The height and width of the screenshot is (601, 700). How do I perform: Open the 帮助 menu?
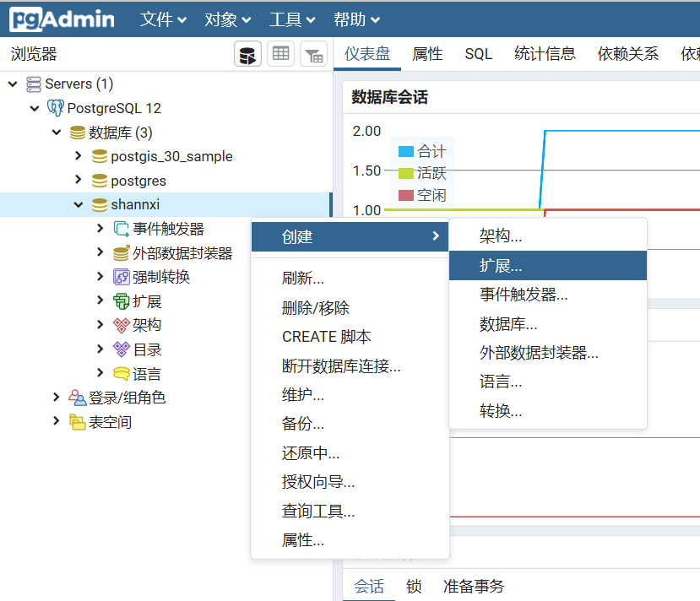pyautogui.click(x=356, y=19)
